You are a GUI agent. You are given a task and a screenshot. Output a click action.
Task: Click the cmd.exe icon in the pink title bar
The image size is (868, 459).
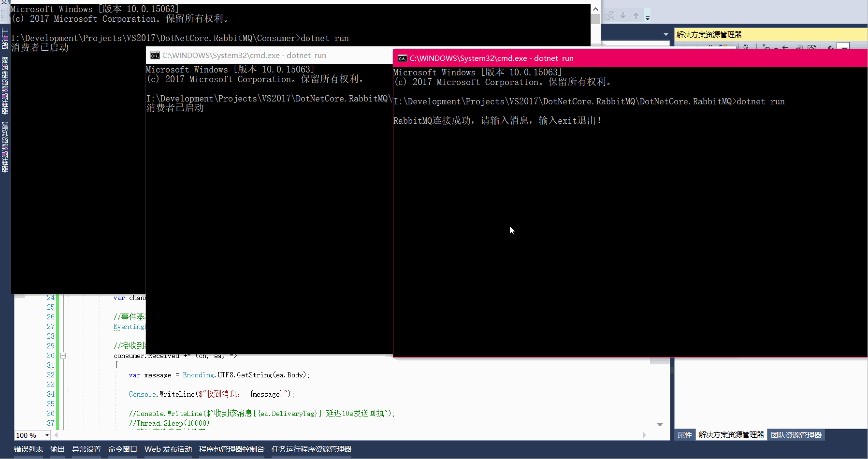[402, 58]
